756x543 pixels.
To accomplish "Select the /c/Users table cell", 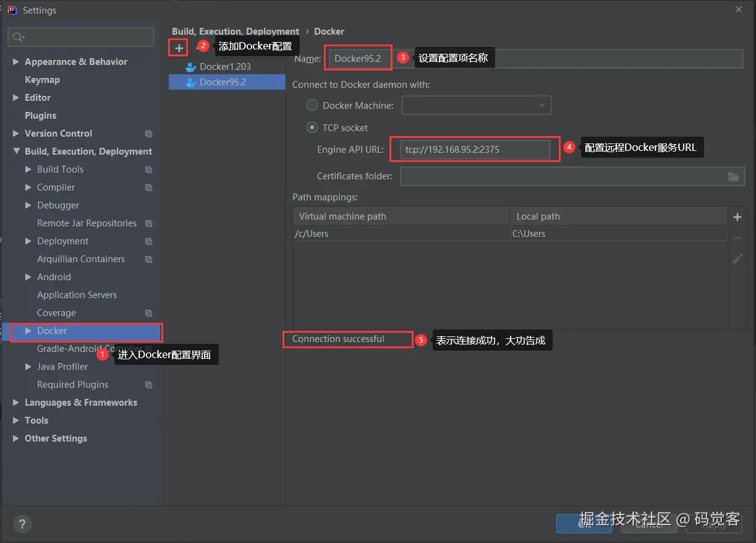I will [x=402, y=234].
